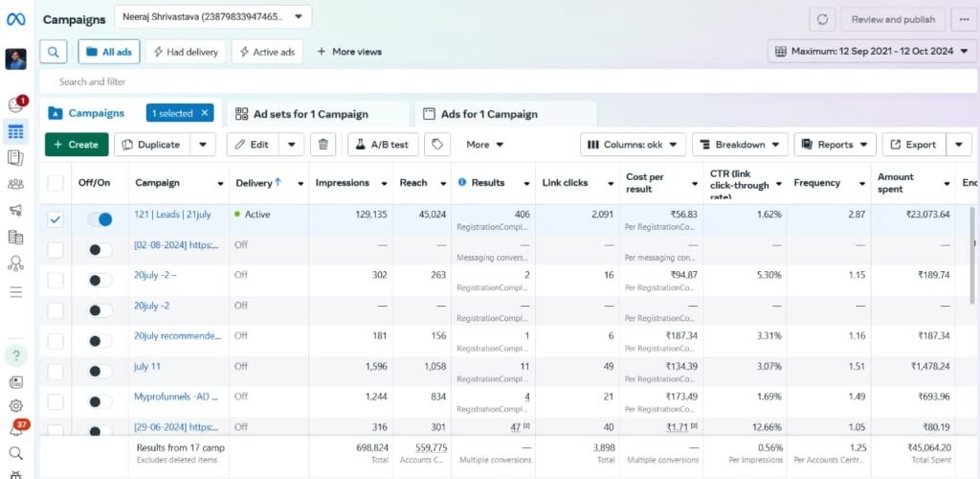Turn off the 121 | Leads | 21july campaign toggle

click(x=100, y=219)
